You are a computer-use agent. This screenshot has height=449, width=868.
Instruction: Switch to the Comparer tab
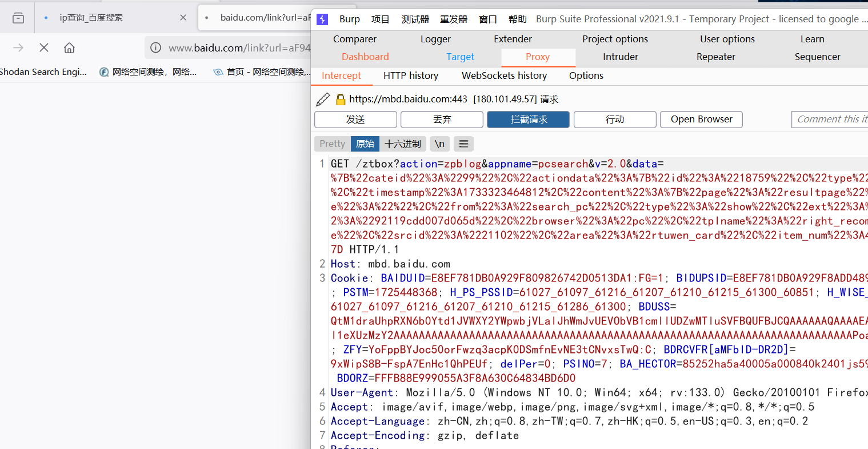click(355, 39)
